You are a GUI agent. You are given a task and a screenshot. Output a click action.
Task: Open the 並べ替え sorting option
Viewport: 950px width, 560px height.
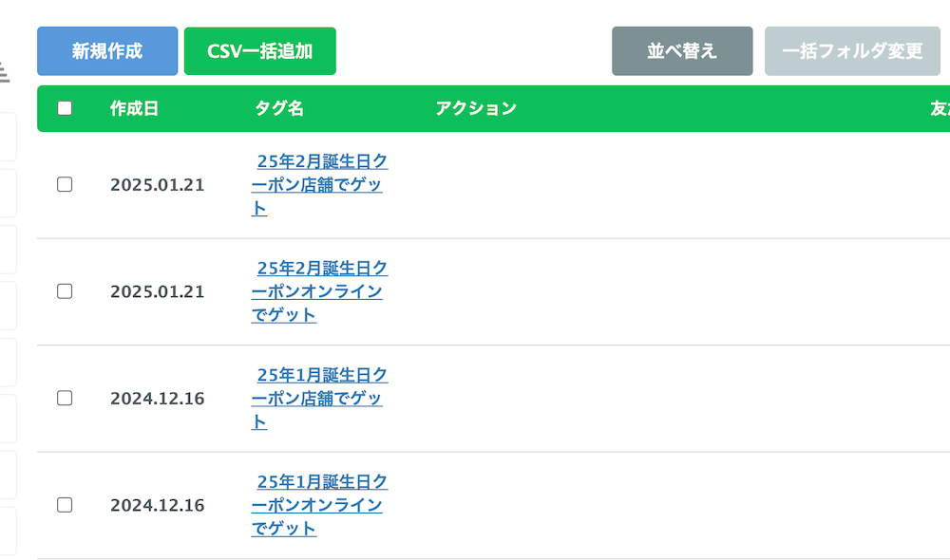click(x=681, y=51)
